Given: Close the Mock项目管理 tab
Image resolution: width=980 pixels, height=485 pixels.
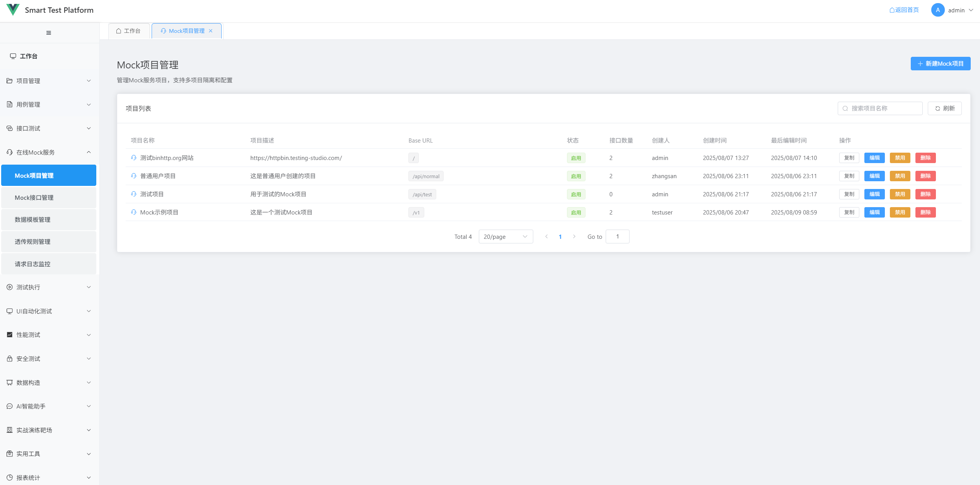Looking at the screenshot, I should [211, 31].
